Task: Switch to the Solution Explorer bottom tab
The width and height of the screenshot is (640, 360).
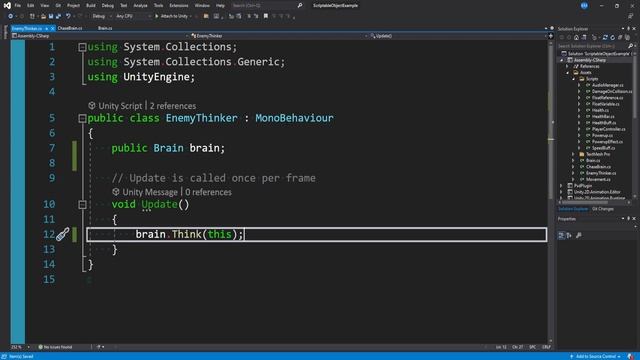Action: tap(573, 209)
